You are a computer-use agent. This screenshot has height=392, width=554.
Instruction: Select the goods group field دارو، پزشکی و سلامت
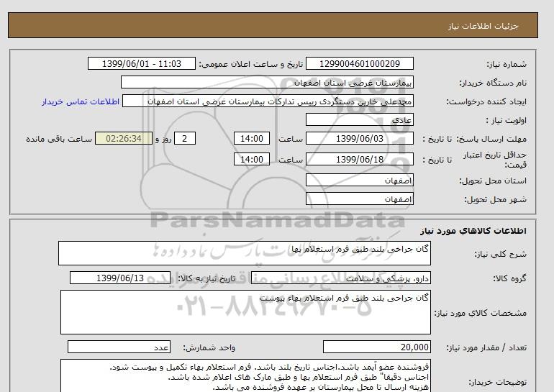[341, 278]
